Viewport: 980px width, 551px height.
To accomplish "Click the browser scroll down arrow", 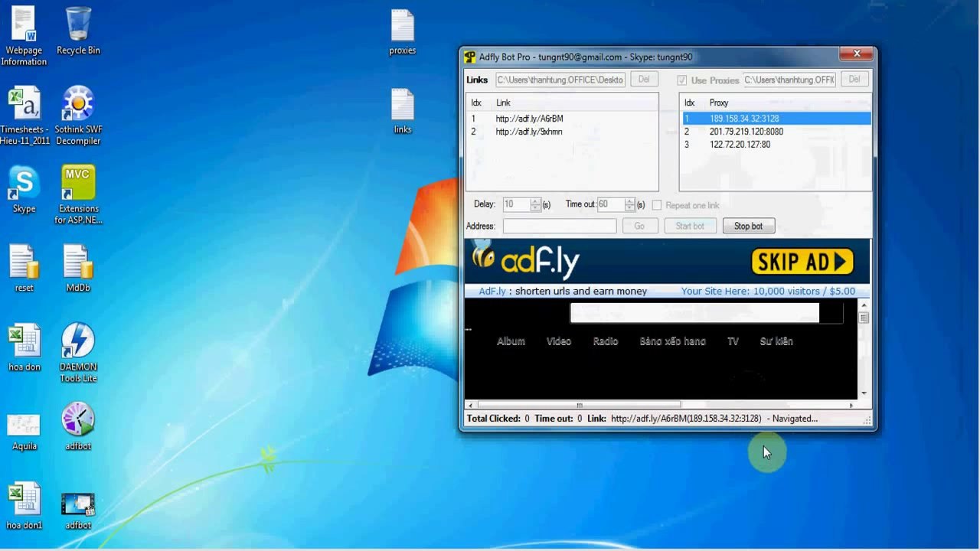I will pyautogui.click(x=864, y=393).
